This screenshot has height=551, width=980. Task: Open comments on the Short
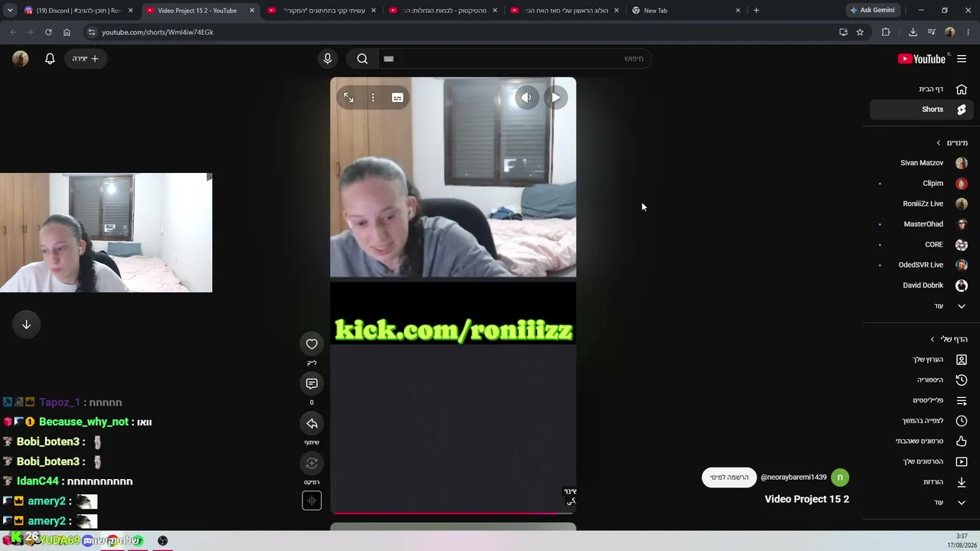312,383
